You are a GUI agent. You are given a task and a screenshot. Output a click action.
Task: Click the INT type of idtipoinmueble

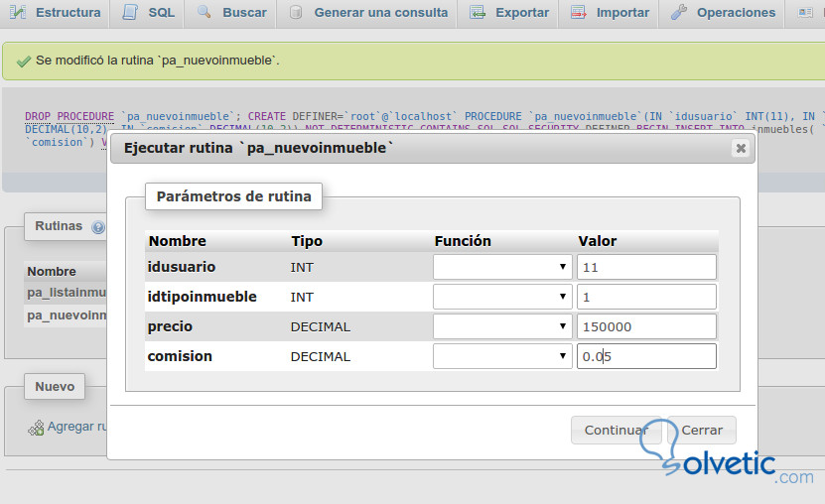[302, 298]
